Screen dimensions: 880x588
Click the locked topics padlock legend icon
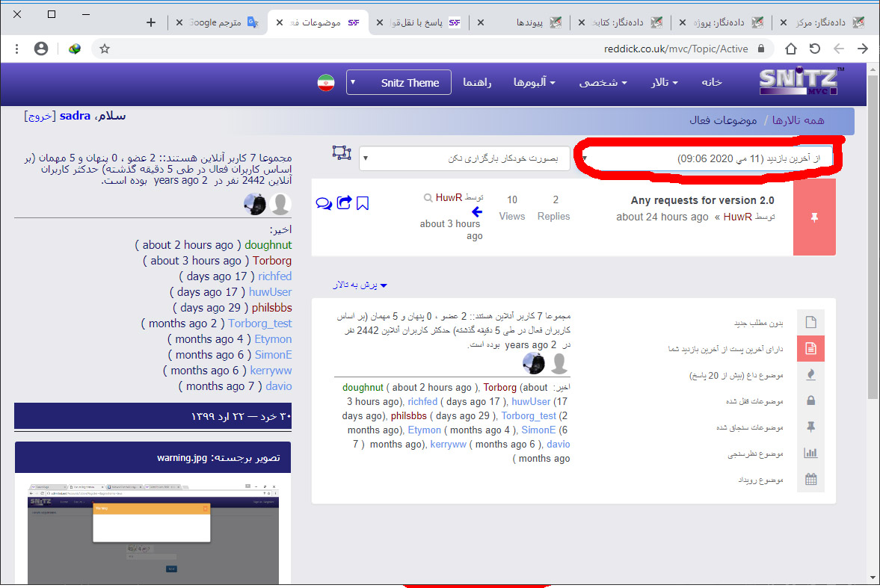810,401
